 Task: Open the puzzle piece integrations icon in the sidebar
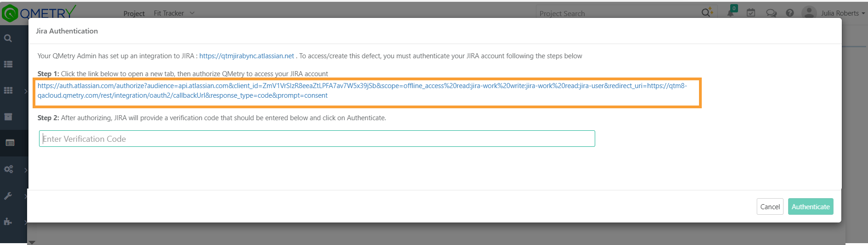8,222
